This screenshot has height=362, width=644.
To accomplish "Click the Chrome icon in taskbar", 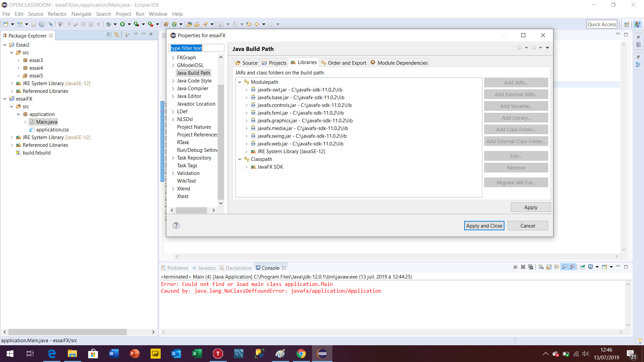I will coord(301,354).
